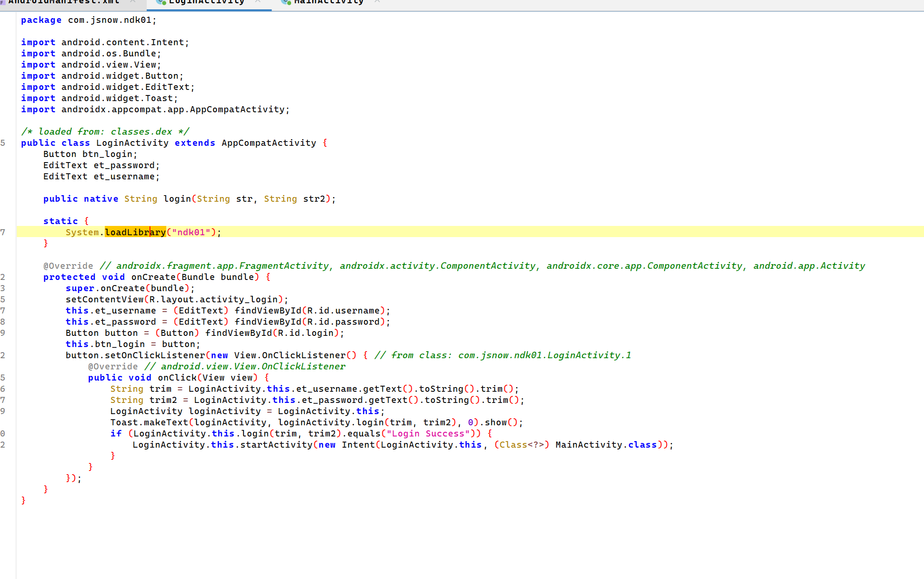Click the "ndk01" string literal

pos(191,232)
